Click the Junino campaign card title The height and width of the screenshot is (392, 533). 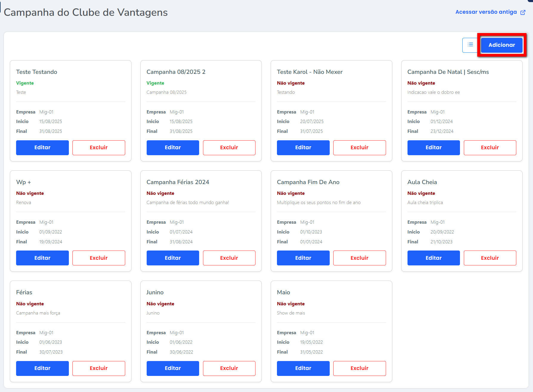click(155, 292)
